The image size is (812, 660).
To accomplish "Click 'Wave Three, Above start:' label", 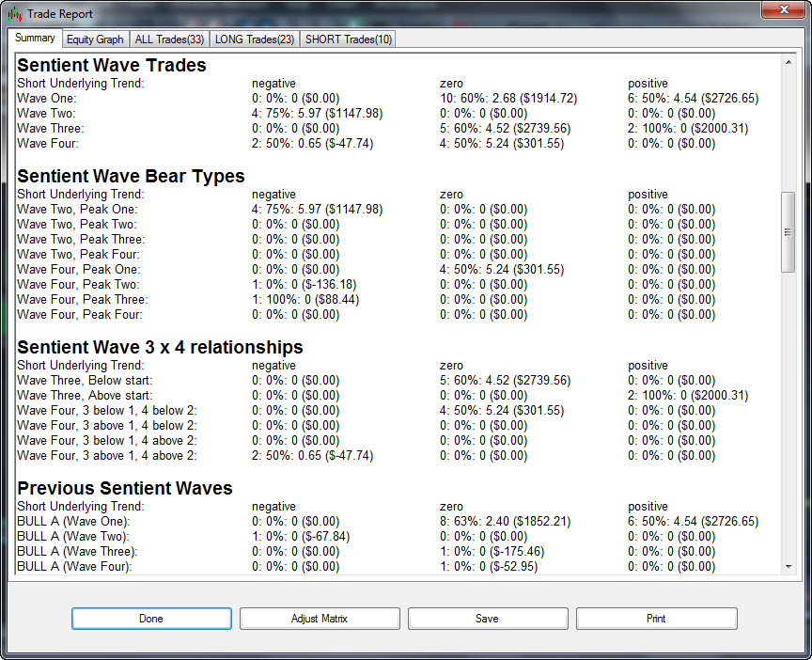I will (85, 395).
